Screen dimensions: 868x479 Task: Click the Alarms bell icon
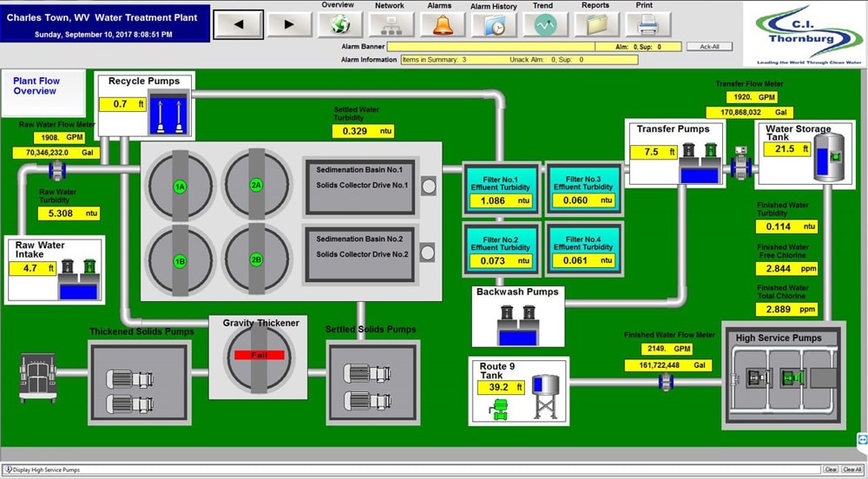(443, 24)
